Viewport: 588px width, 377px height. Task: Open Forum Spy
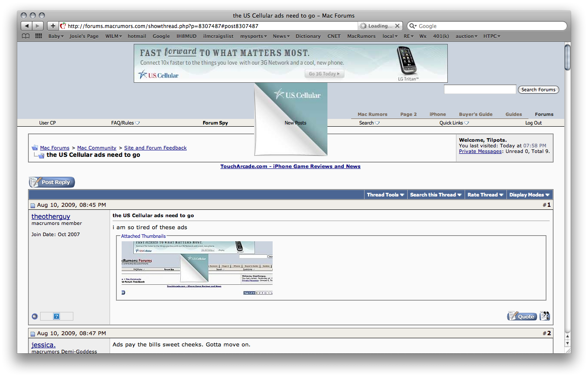pos(215,123)
